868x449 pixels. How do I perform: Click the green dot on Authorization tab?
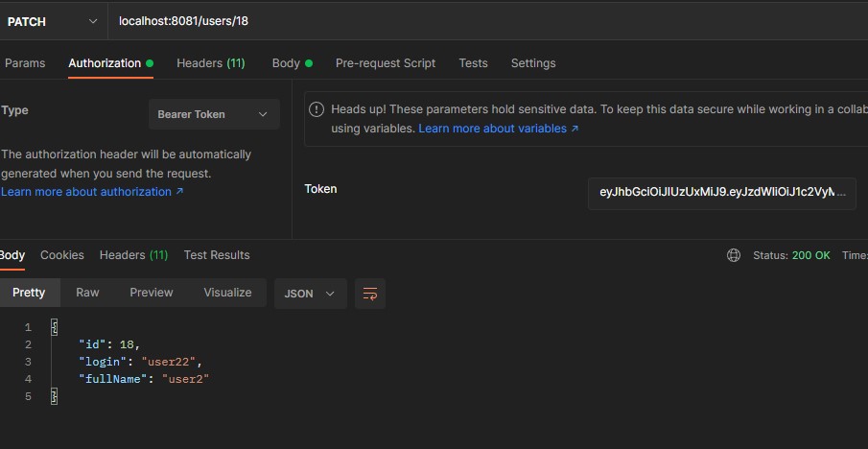click(150, 63)
